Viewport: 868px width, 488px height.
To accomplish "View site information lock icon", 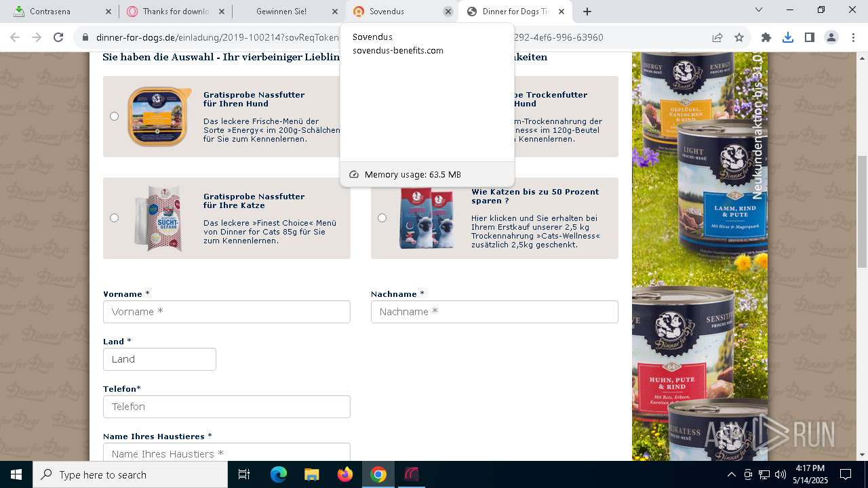I will click(85, 37).
